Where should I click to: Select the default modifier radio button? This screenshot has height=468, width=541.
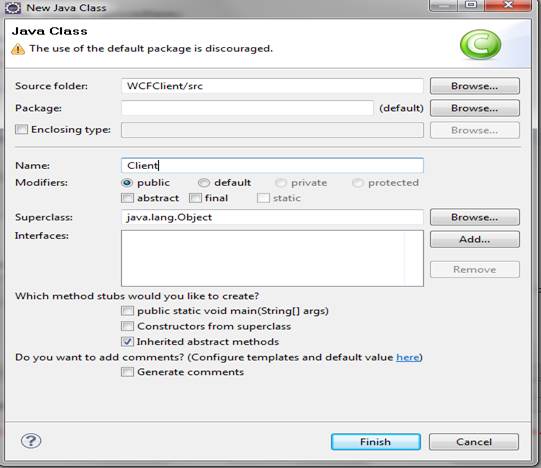coord(204,183)
